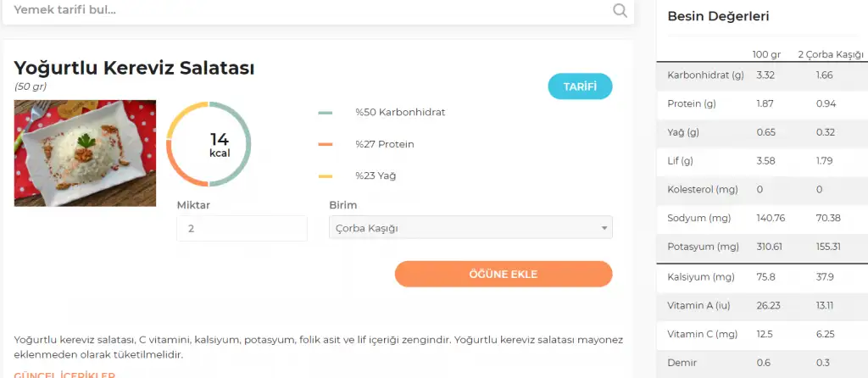Expand the Birim unit dropdown

click(x=470, y=228)
